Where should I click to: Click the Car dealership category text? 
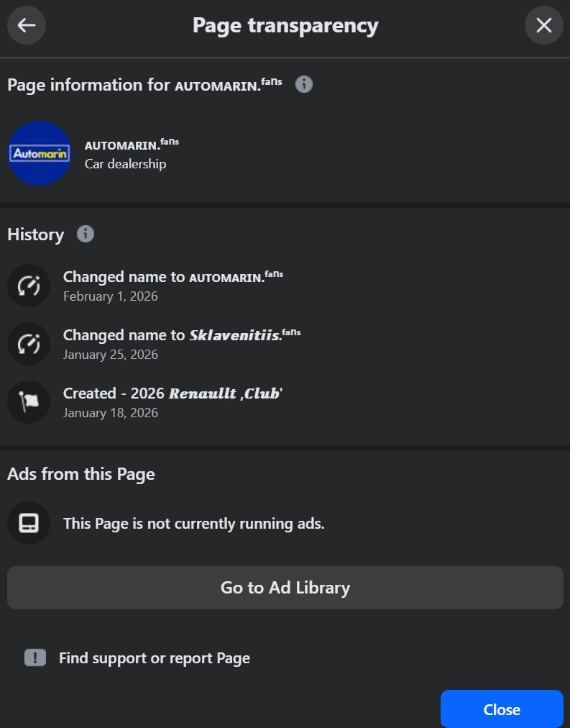click(125, 164)
